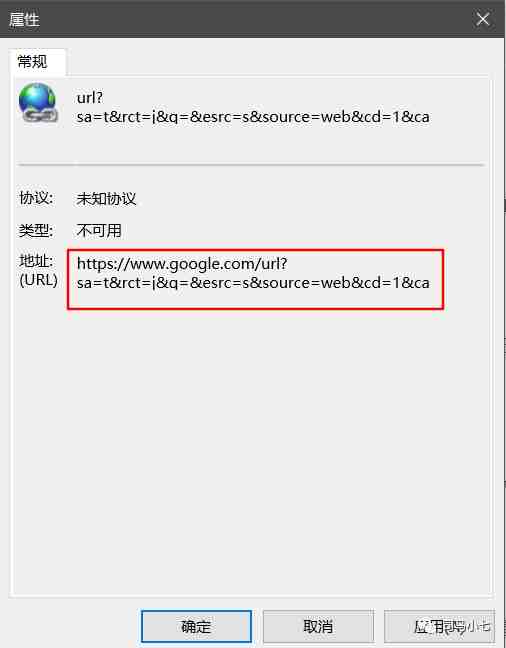Click the globe shortcut link icon
Screen dimensions: 506x648
tap(37, 103)
